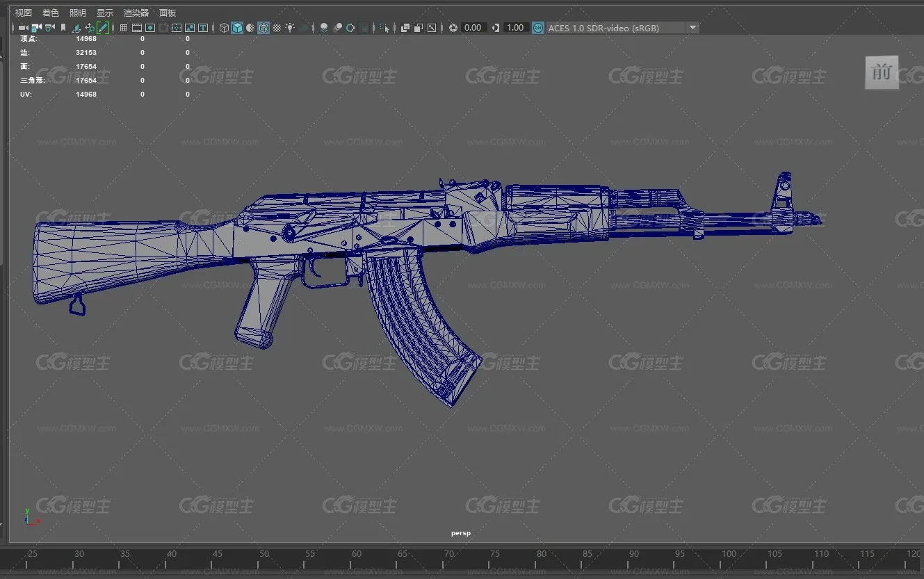Toggle Wireframe on Shaded mode
The width and height of the screenshot is (924, 579).
pos(264,28)
